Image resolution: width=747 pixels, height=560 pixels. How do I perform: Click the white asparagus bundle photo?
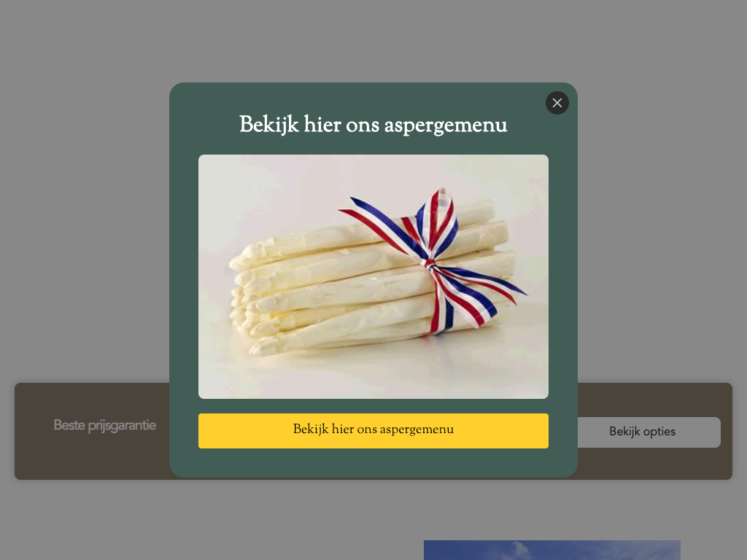pos(373,276)
